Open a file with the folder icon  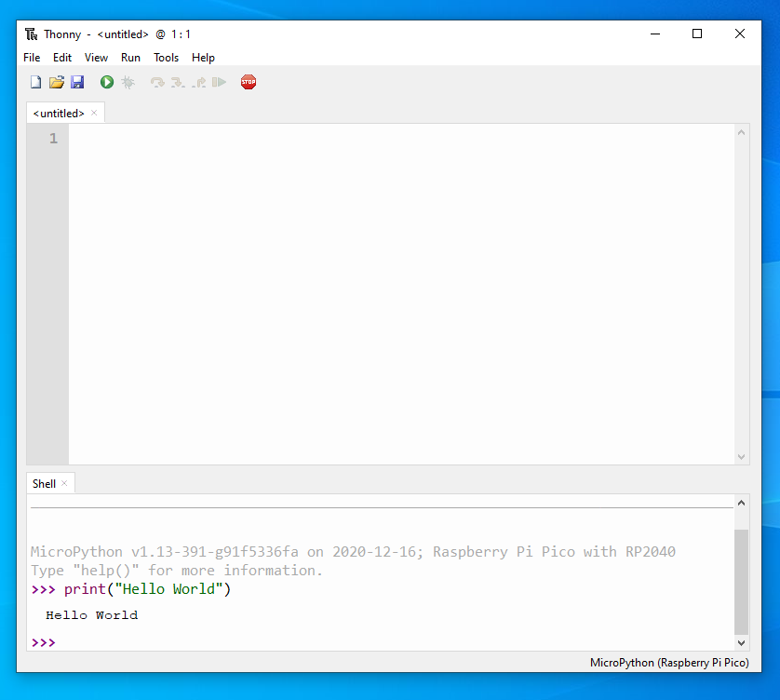tap(57, 82)
